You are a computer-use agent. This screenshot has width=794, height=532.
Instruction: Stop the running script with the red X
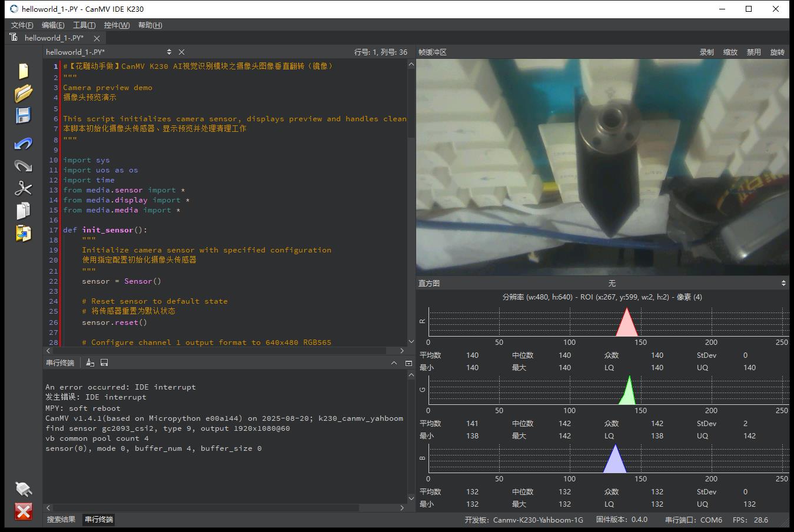(23, 511)
